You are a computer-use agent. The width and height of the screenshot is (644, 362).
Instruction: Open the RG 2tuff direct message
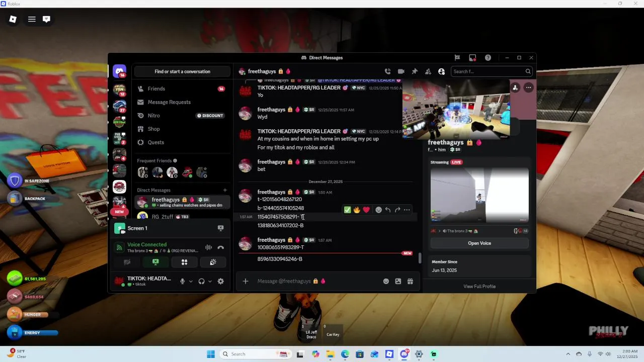pyautogui.click(x=182, y=217)
